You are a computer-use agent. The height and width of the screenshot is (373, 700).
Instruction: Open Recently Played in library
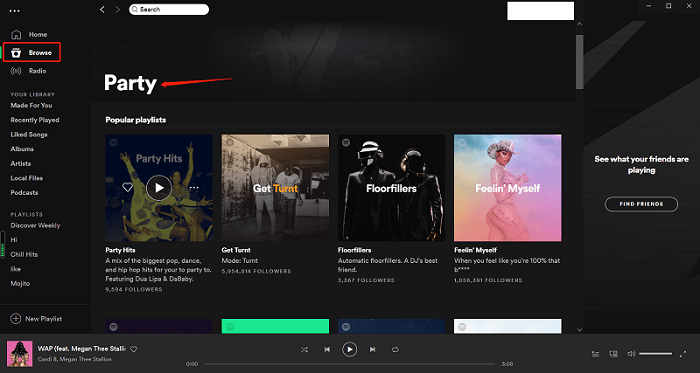pyautogui.click(x=35, y=120)
